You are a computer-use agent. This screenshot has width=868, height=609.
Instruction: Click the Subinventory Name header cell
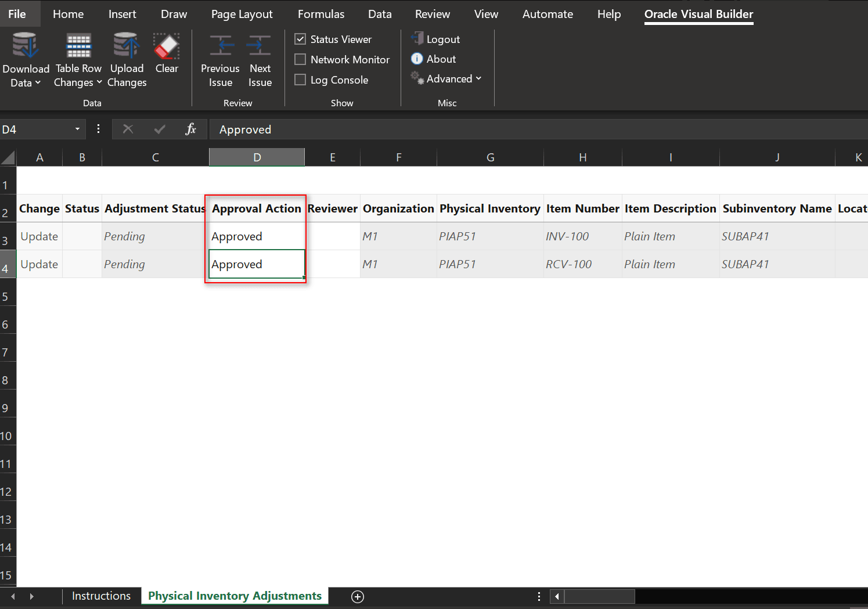(777, 208)
